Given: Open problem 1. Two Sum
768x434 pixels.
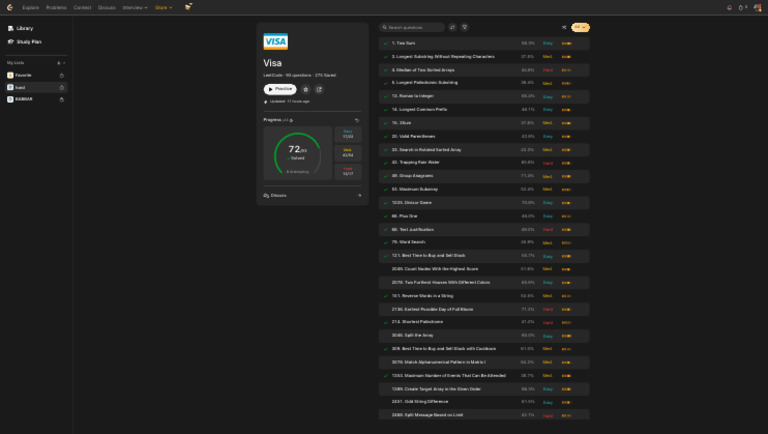Looking at the screenshot, I should coord(404,43).
